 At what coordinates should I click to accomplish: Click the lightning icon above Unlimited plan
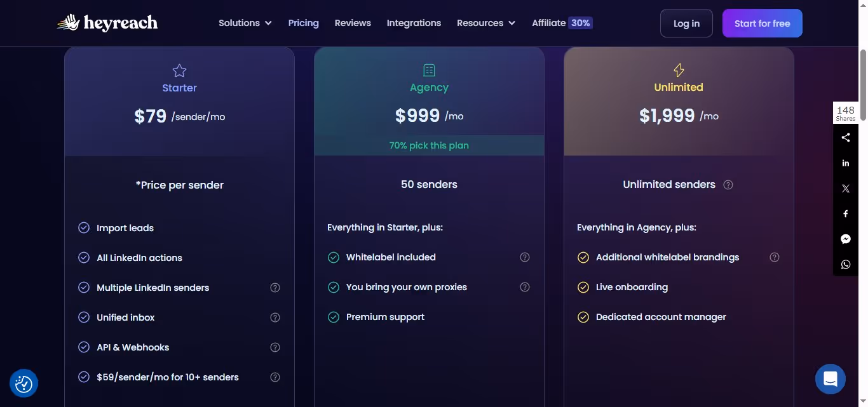coord(679,70)
